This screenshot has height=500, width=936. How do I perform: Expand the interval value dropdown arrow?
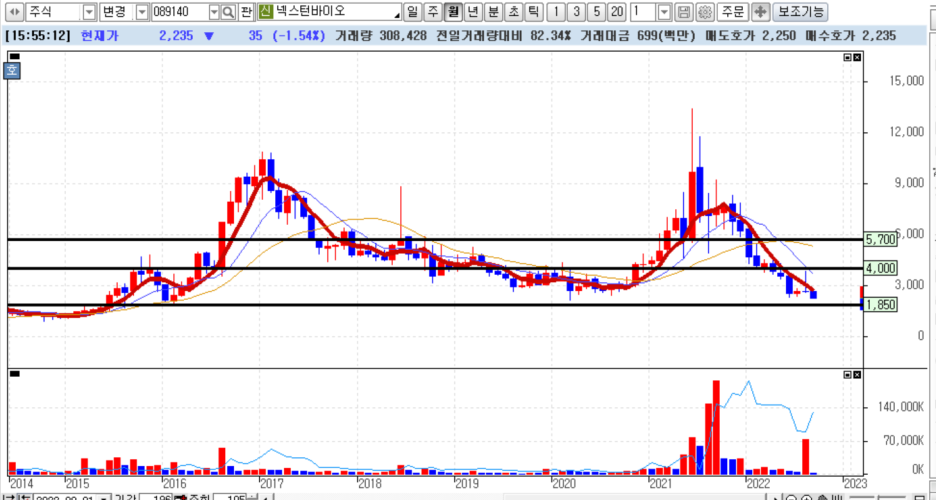pos(664,11)
